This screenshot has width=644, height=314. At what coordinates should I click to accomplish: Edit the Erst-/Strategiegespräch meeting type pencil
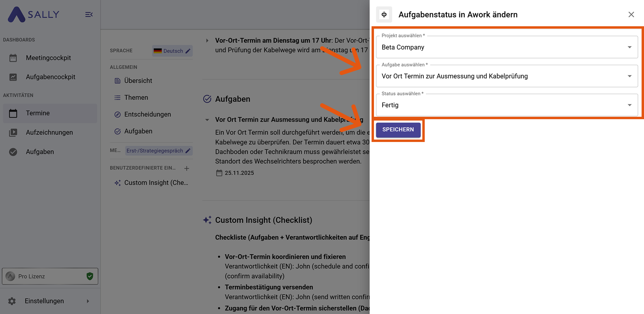click(x=188, y=151)
